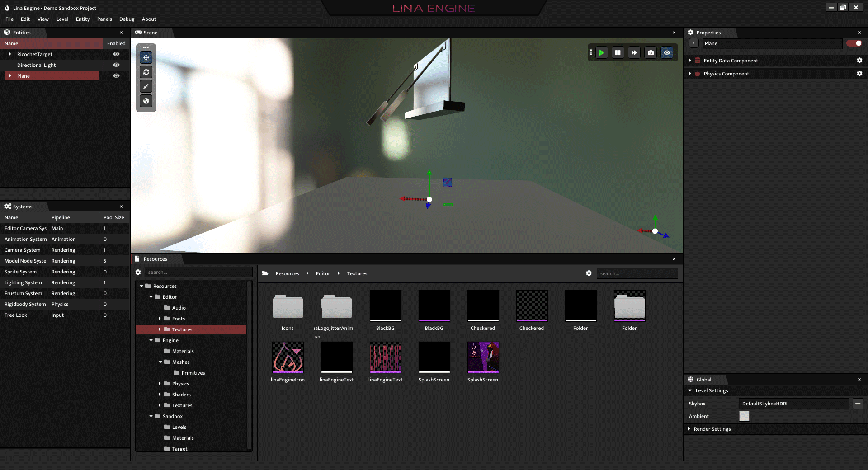Collapse the Level Settings section
The height and width of the screenshot is (470, 868).
(x=690, y=390)
